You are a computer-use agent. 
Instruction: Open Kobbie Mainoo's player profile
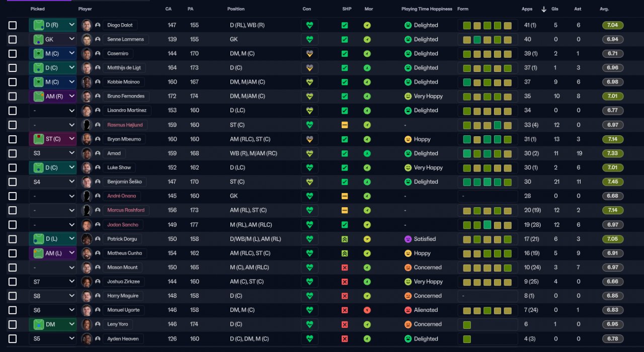click(123, 82)
